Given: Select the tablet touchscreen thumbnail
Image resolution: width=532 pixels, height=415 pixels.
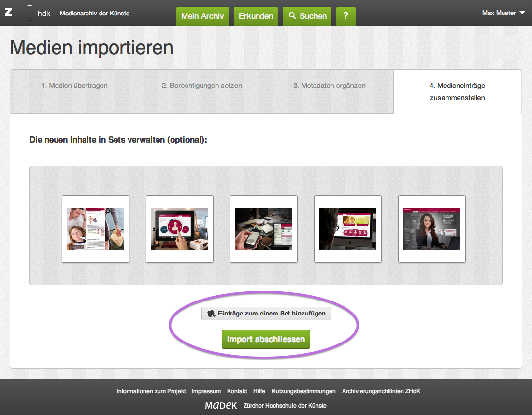Looking at the screenshot, I should tap(180, 229).
